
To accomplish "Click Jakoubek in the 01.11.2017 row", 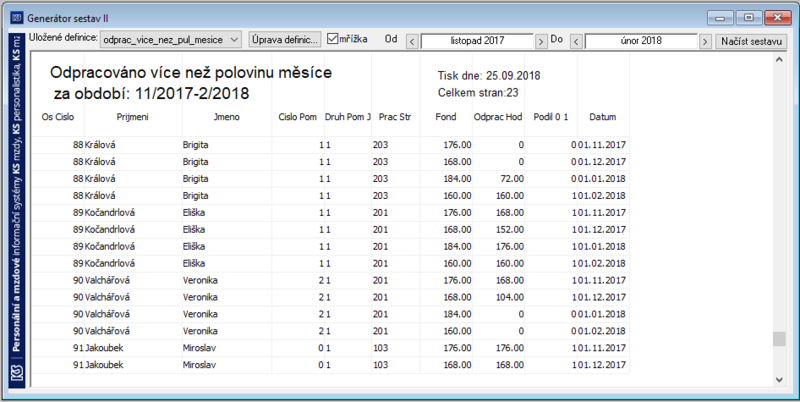I will click(104, 348).
